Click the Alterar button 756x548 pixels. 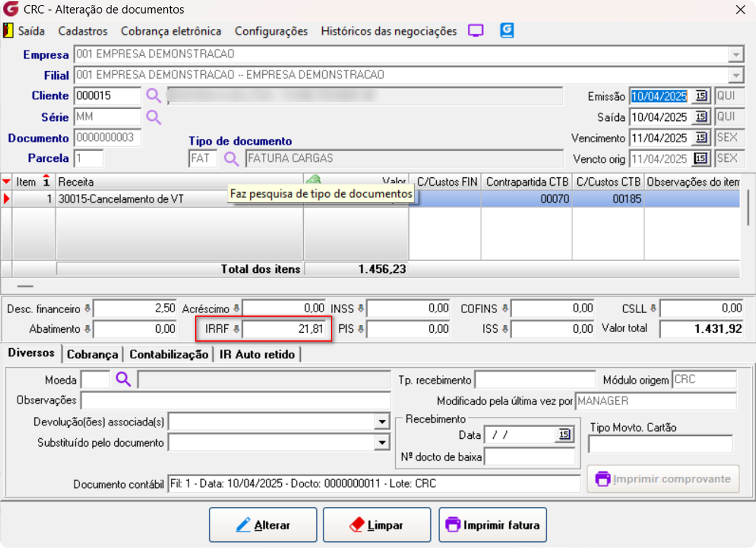click(x=263, y=525)
